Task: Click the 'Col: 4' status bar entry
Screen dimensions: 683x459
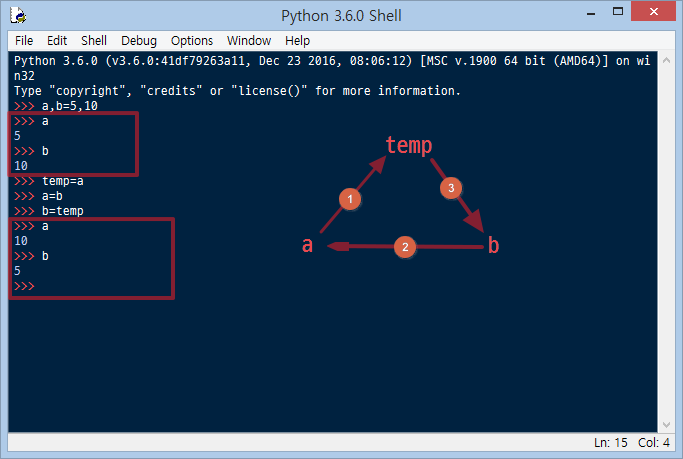Action: (x=653, y=442)
